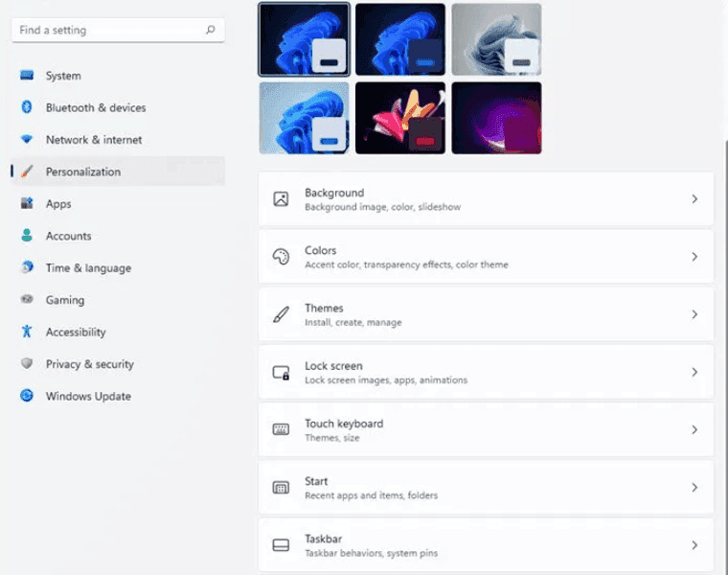
Task: Open Accounts settings
Action: point(118,236)
